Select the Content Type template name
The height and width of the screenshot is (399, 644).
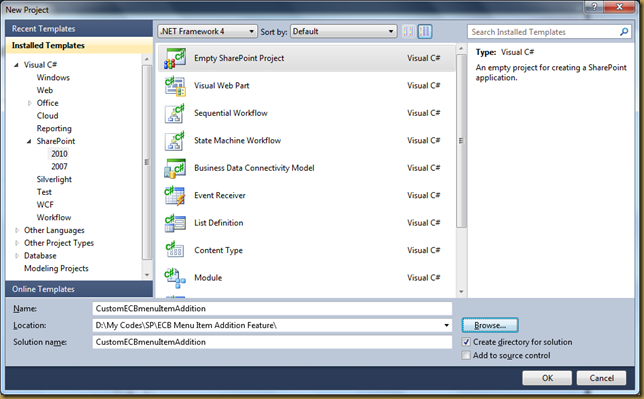[218, 251]
